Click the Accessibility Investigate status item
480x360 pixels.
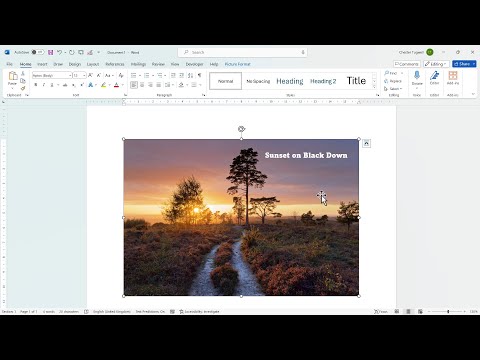click(x=199, y=311)
